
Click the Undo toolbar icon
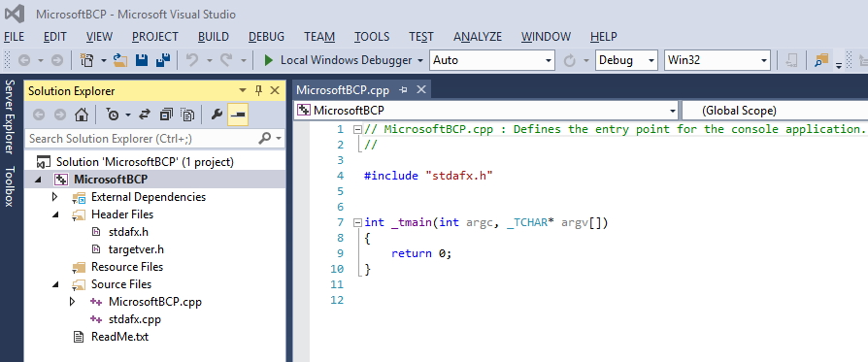pos(192,60)
